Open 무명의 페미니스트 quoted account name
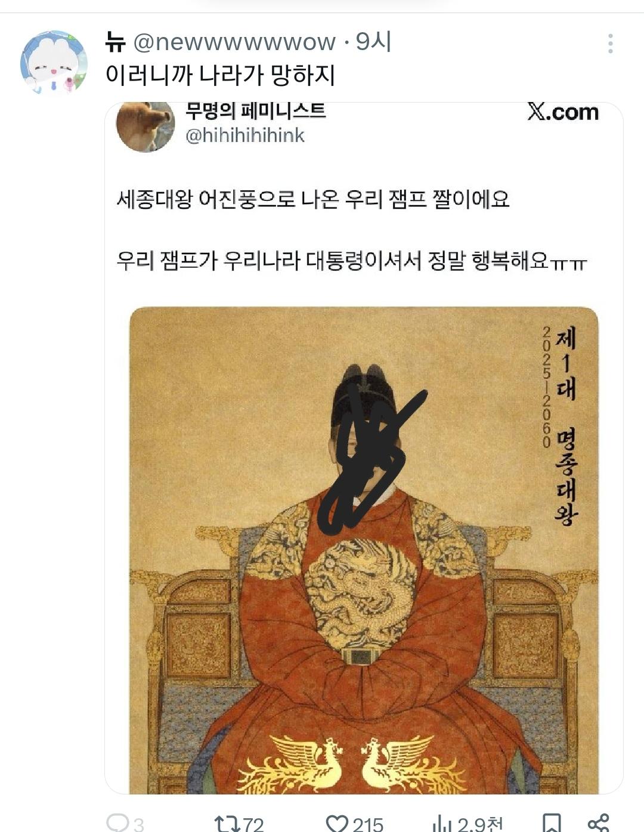This screenshot has width=644, height=832. click(256, 110)
